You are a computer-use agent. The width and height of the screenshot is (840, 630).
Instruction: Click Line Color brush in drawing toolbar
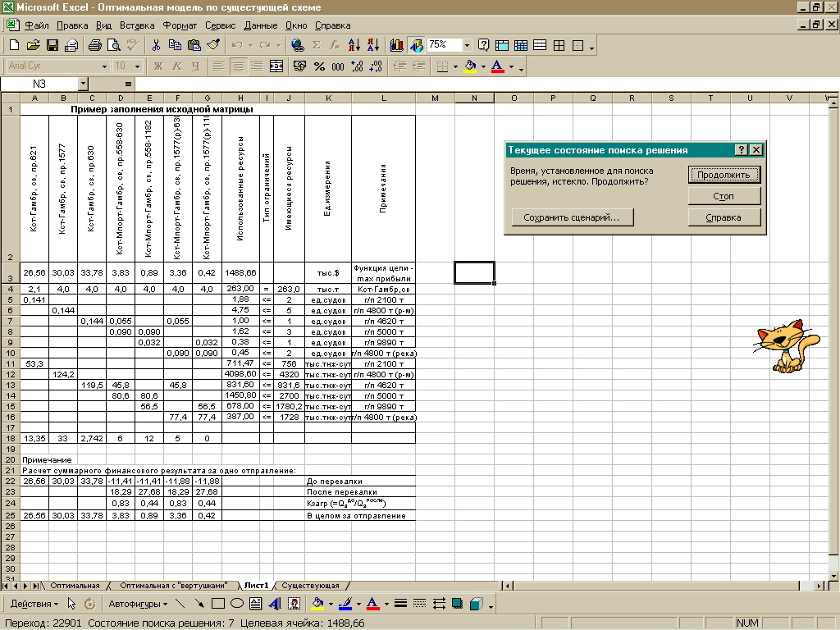(345, 605)
